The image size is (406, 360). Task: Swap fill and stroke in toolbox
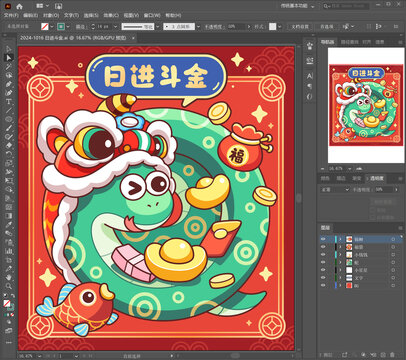click(x=13, y=295)
